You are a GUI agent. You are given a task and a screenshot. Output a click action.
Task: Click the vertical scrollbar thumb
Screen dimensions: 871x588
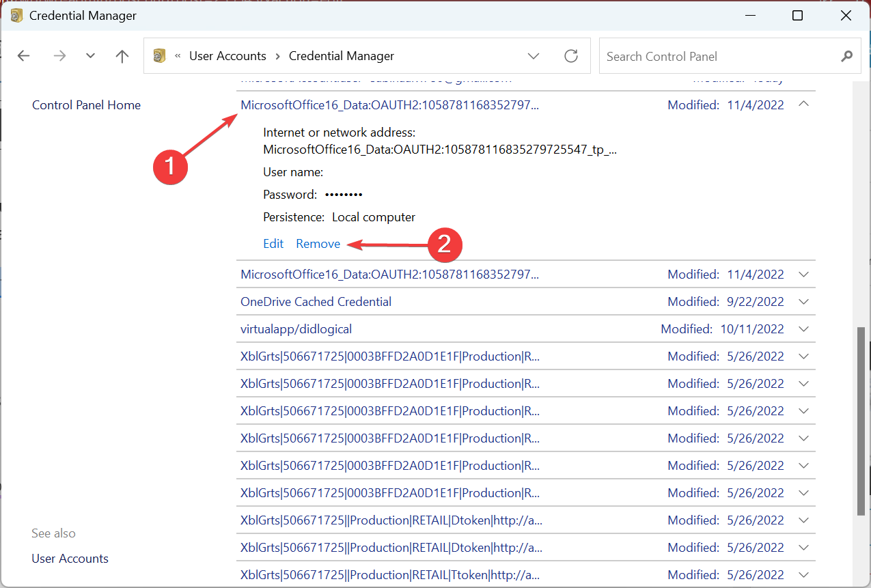[861, 422]
